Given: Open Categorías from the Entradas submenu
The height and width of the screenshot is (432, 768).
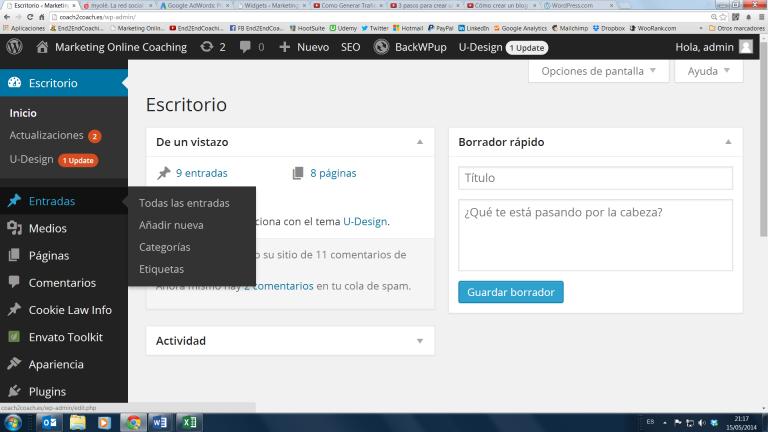Looking at the screenshot, I should [x=165, y=247].
